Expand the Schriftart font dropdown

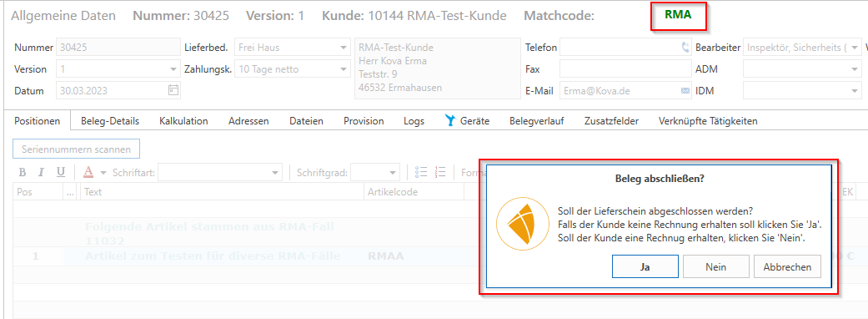275,173
